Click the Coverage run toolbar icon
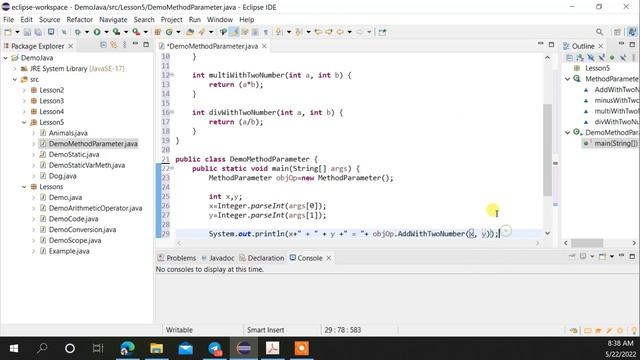640x360 pixels. (x=116, y=32)
